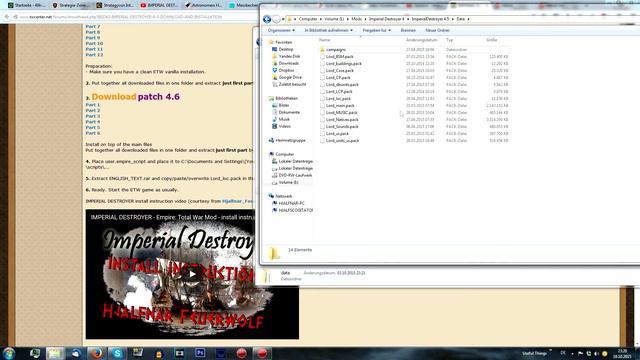Image resolution: width=640 pixels, height=360 pixels.
Task: Open HJALFNAR-PC under Netzwerk
Action: click(291, 203)
